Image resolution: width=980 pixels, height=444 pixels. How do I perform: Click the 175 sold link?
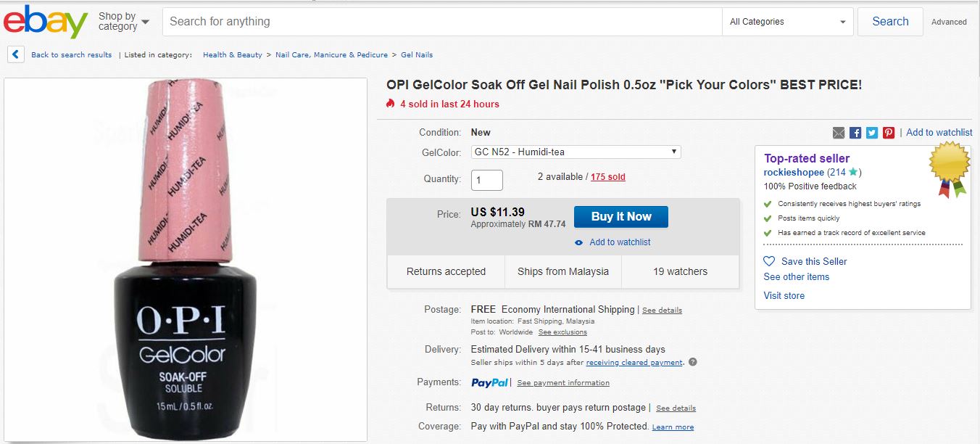point(607,177)
